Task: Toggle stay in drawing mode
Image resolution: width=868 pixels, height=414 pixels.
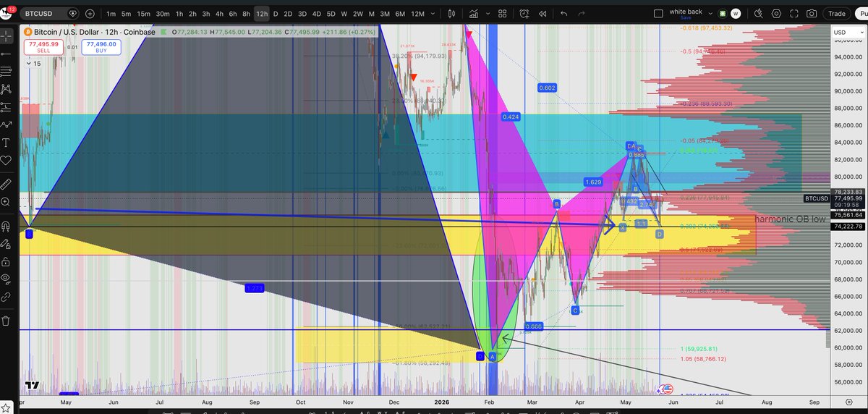Action: (7, 243)
